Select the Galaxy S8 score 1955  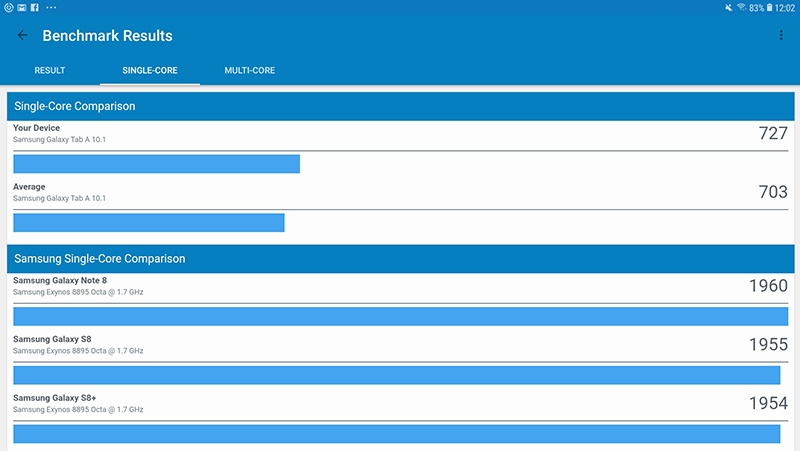click(x=768, y=344)
